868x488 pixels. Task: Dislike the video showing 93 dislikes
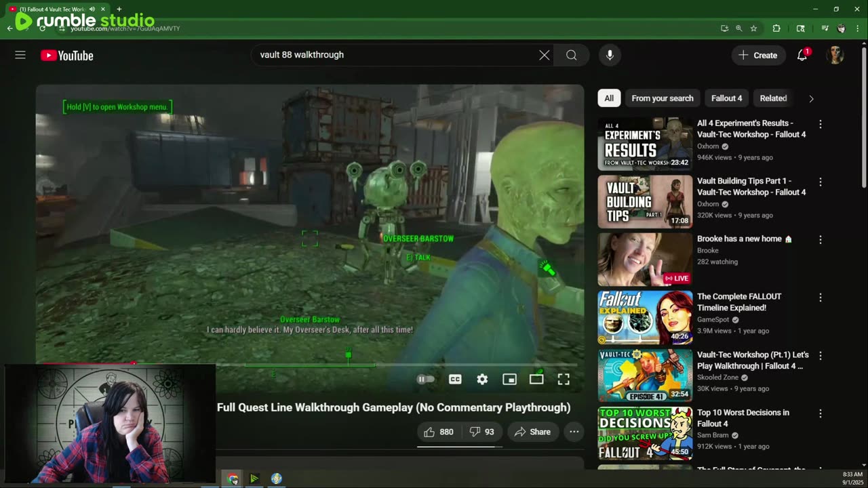(481, 432)
